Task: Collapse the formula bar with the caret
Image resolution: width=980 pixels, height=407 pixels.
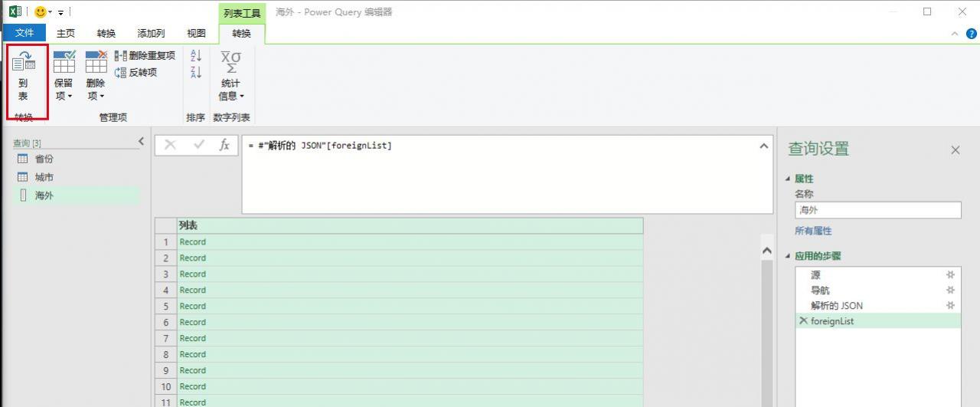Action: [763, 146]
